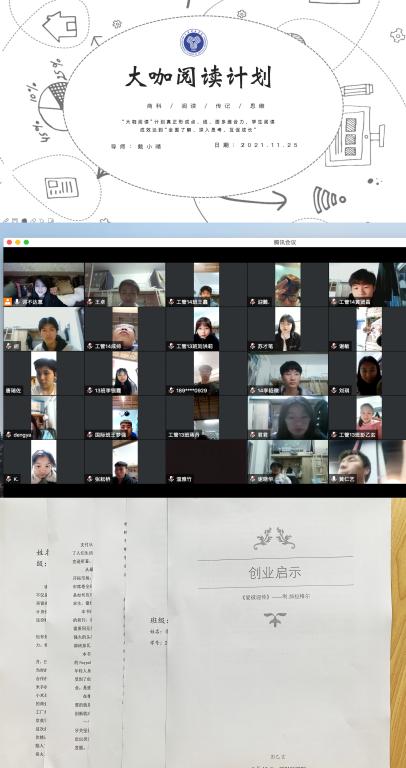Screen dimensions: 406x768
Task: Click the blue university logo on the slide
Action: click(x=193, y=43)
